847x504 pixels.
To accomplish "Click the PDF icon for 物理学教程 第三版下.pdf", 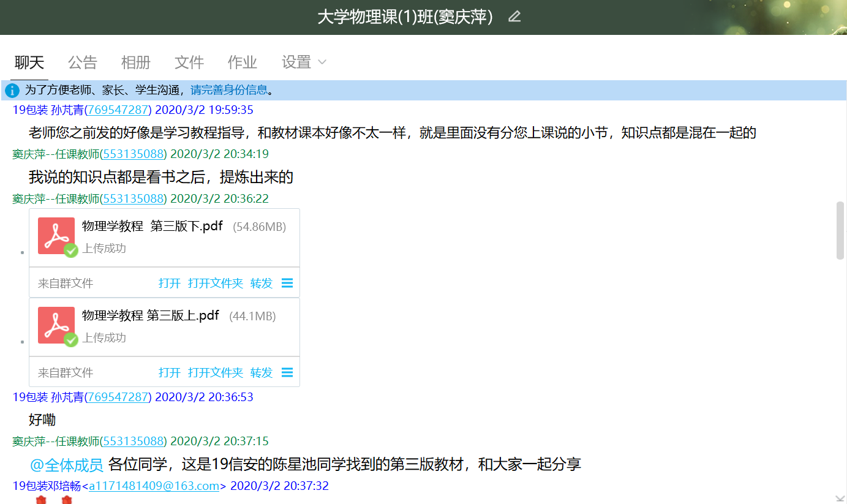I will (x=56, y=236).
